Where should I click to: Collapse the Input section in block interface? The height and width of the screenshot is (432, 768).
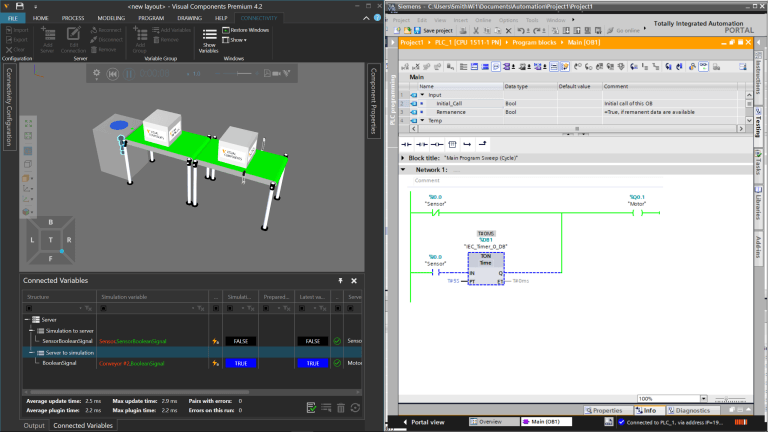point(422,95)
